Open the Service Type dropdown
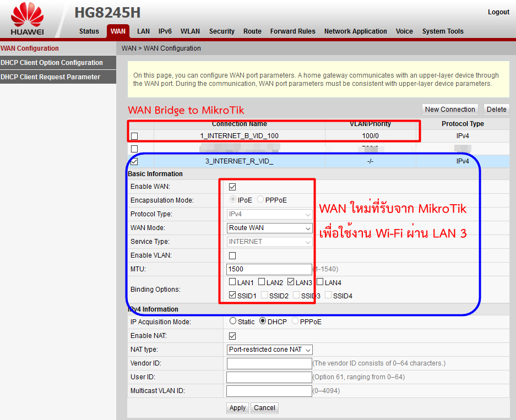This screenshot has width=516, height=420. (x=269, y=242)
